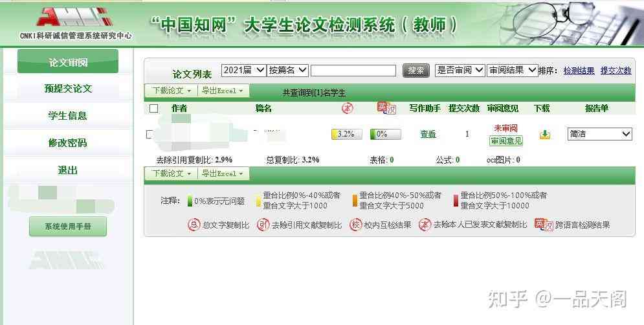Check the select-all checkbox in header
The image size is (644, 325).
point(153,109)
